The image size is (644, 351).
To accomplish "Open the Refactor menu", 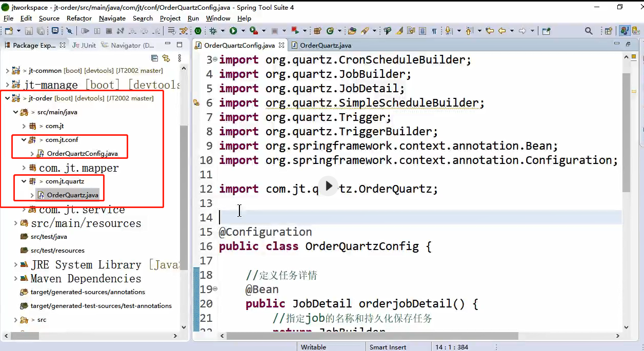I will [79, 18].
